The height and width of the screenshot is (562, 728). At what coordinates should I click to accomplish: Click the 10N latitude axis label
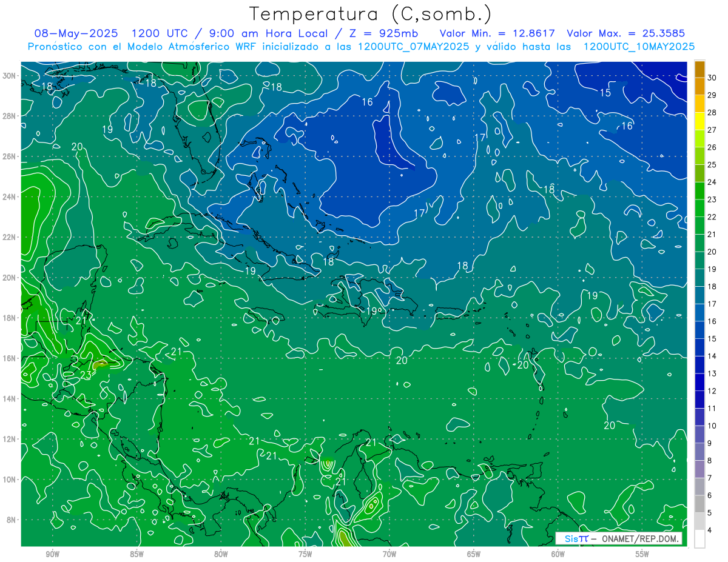(x=9, y=480)
